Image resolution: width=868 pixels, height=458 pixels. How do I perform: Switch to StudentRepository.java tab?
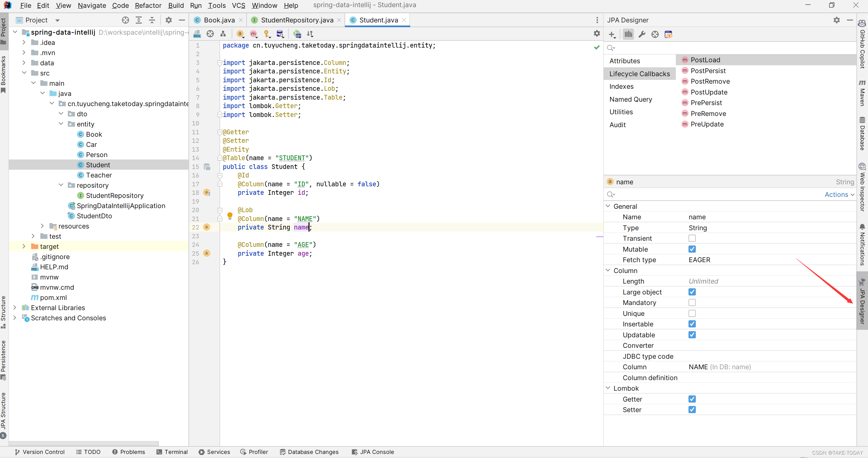[297, 20]
